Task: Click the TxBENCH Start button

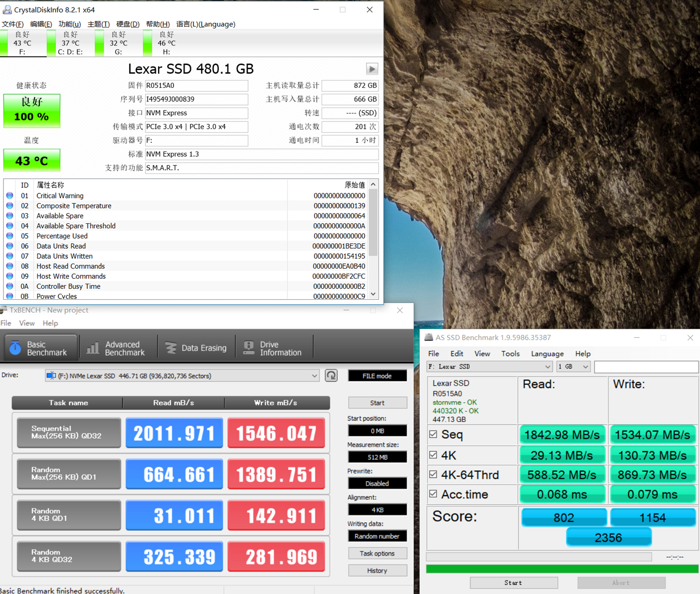Action: point(377,403)
